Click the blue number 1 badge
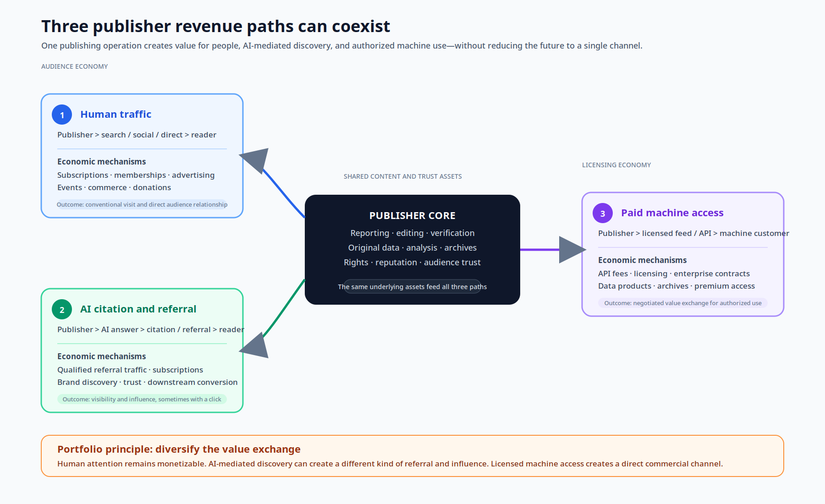 click(62, 115)
